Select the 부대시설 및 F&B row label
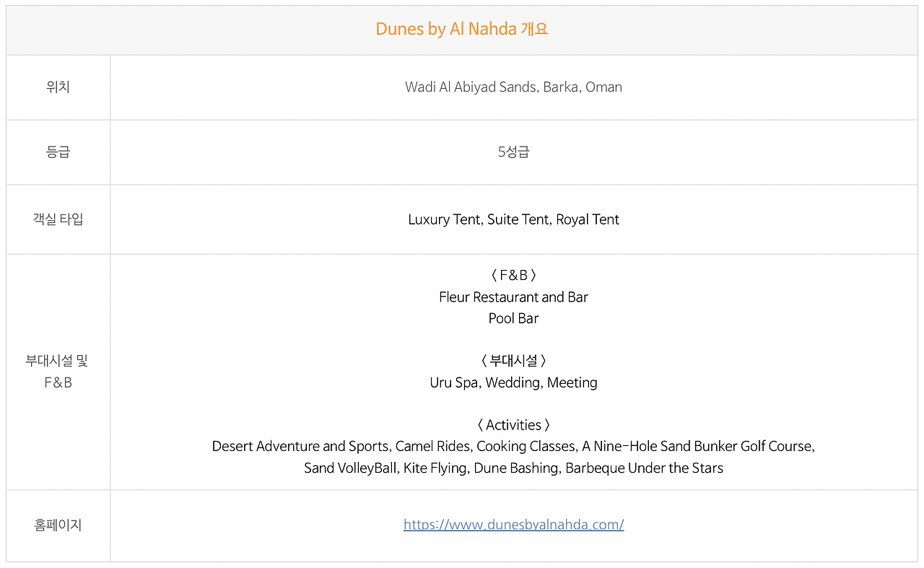The image size is (924, 568). [58, 371]
